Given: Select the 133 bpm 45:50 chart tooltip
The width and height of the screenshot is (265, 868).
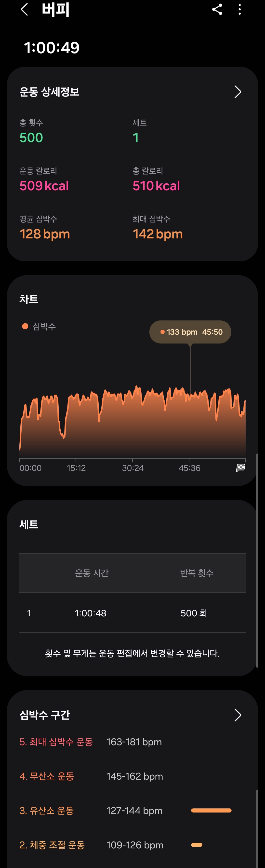Looking at the screenshot, I should click(x=190, y=332).
